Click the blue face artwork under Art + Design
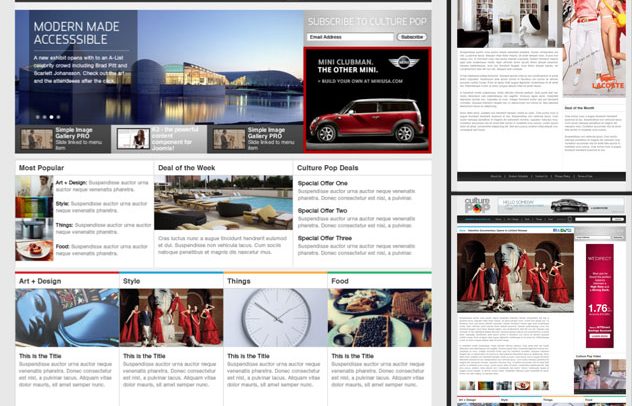 [66, 318]
